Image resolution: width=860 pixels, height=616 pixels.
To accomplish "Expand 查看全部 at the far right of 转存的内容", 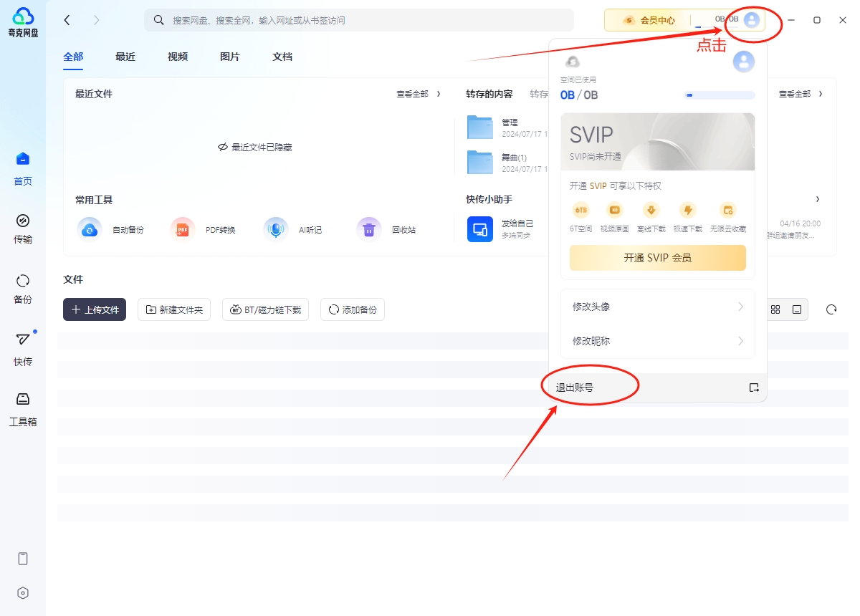I will [801, 94].
